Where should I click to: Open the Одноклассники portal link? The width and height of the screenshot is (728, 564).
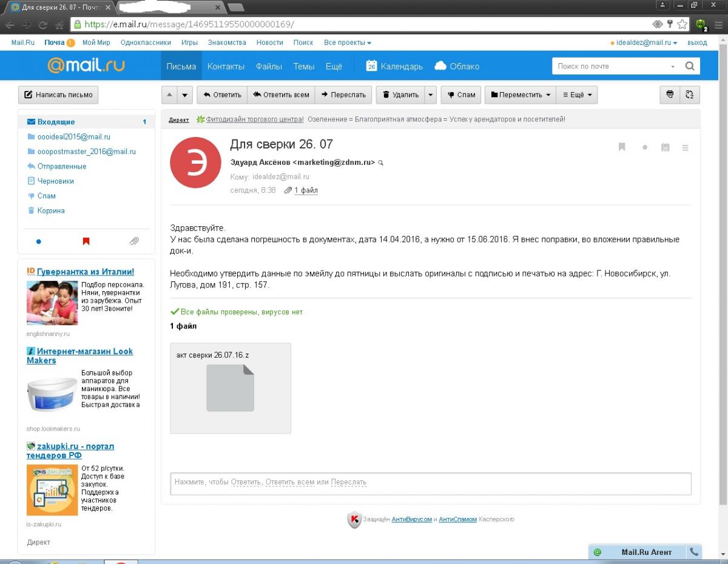(145, 42)
